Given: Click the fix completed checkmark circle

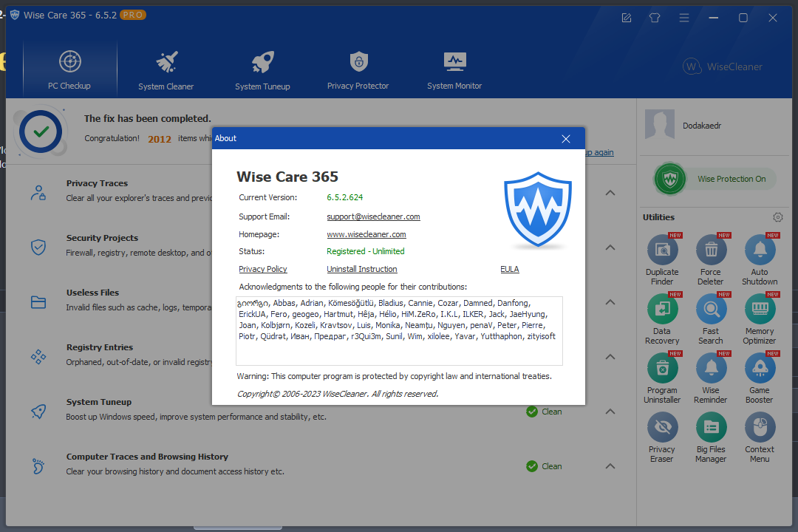Looking at the screenshot, I should (x=41, y=132).
